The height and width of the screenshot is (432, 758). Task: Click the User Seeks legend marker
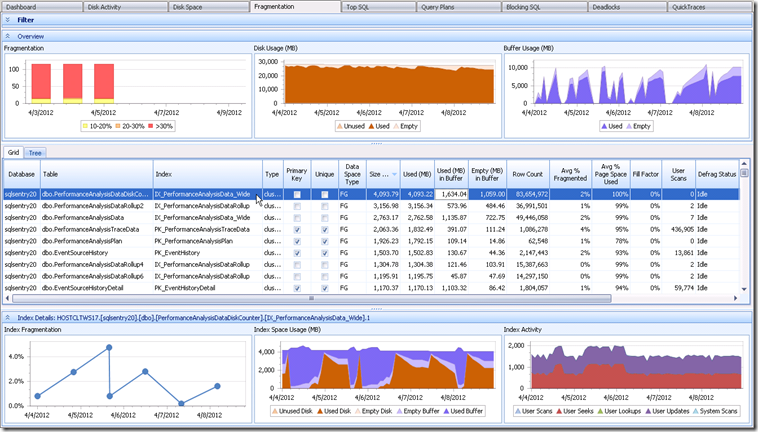point(559,411)
